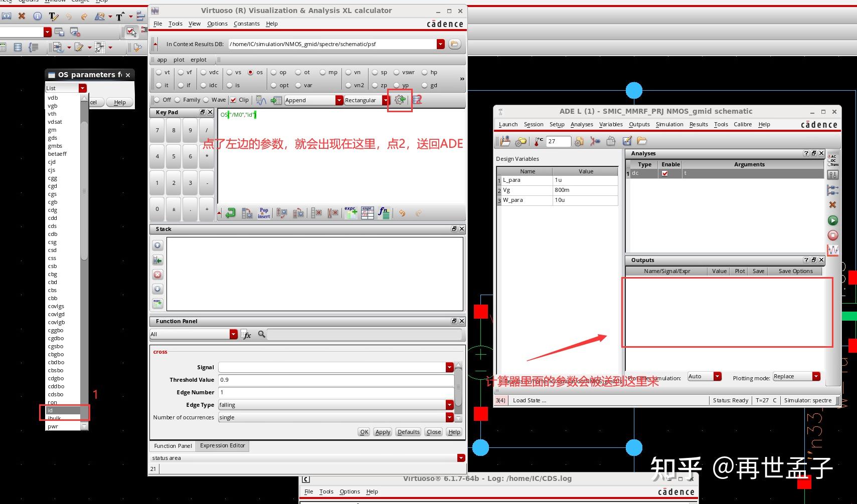Image resolution: width=857 pixels, height=504 pixels.
Task: Switch to the Expression Editor tab
Action: [223, 445]
